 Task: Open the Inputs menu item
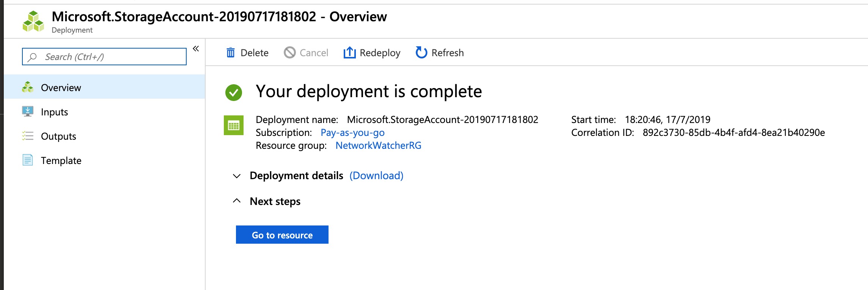click(54, 112)
